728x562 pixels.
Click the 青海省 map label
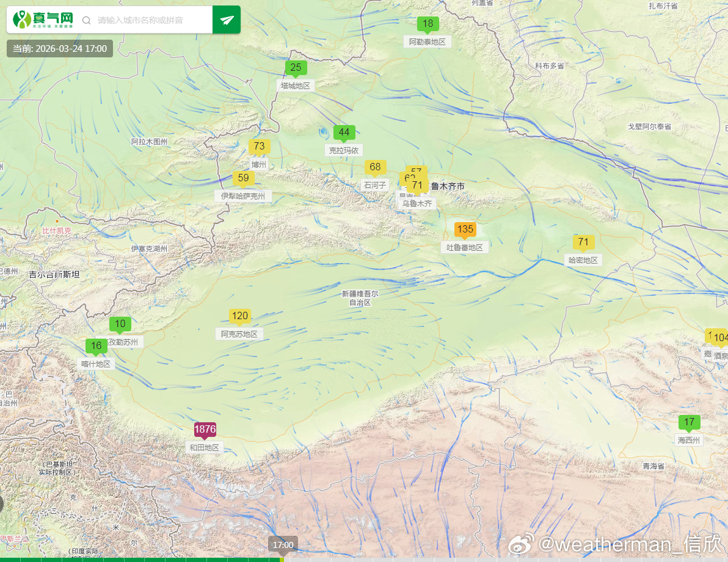point(653,466)
